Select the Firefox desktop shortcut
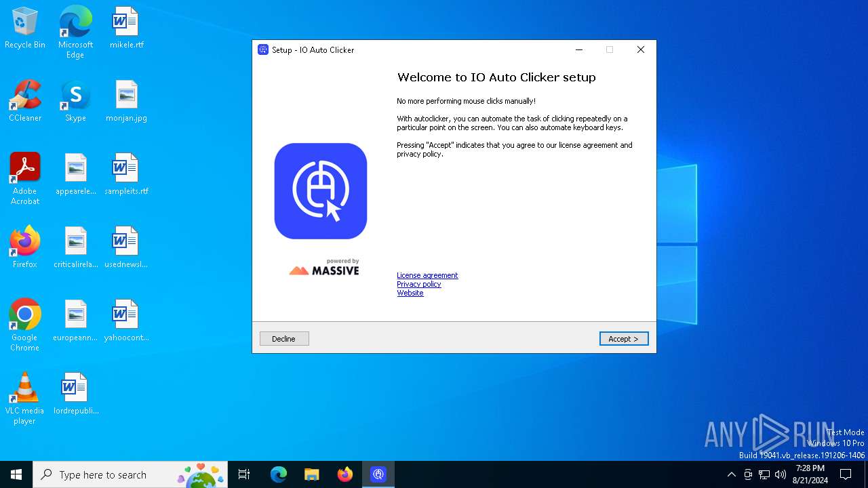868x488 pixels. pos(25,248)
